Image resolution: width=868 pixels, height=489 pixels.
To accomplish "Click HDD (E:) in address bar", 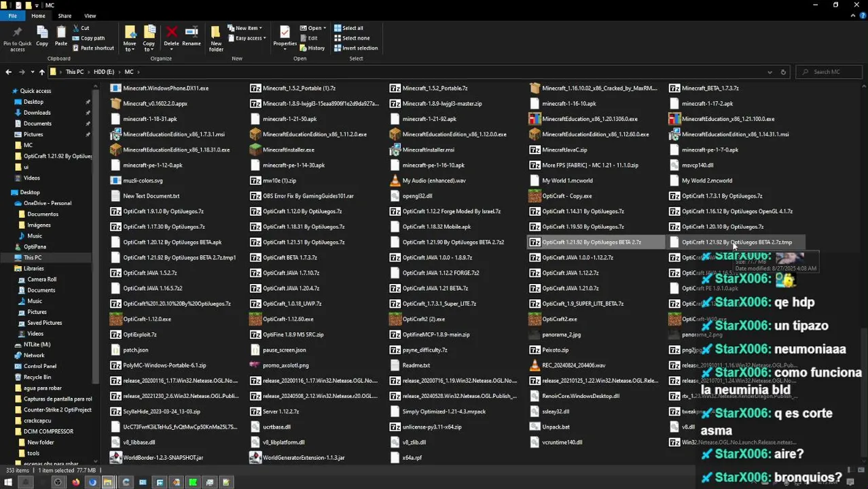I will pos(103,71).
